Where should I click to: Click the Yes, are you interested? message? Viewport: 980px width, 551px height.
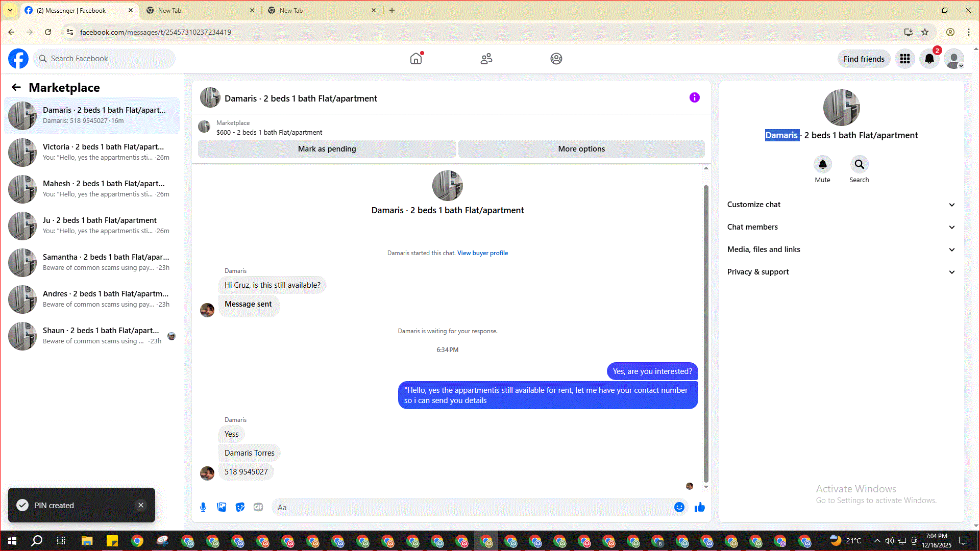(652, 371)
